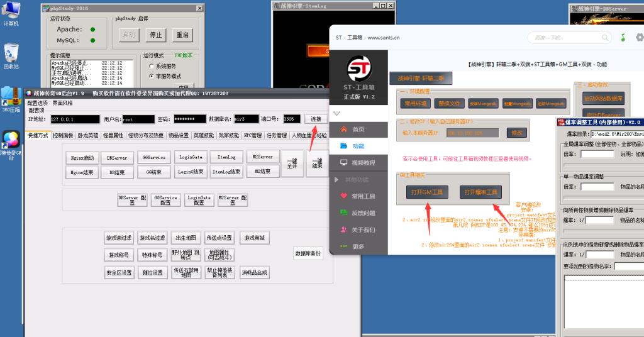Click 倍率 field under 全局爆率调整
The width and height of the screenshot is (644, 337).
click(597, 154)
